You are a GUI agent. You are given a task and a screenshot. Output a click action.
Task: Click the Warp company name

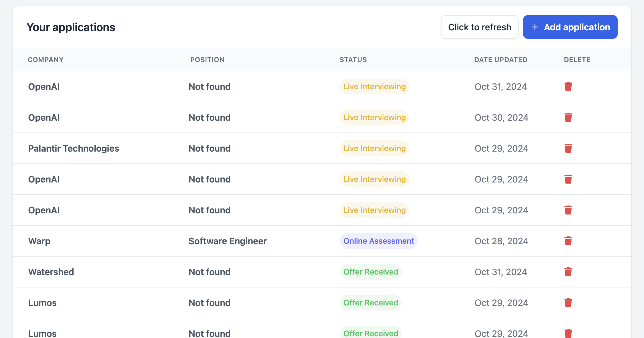[39, 241]
